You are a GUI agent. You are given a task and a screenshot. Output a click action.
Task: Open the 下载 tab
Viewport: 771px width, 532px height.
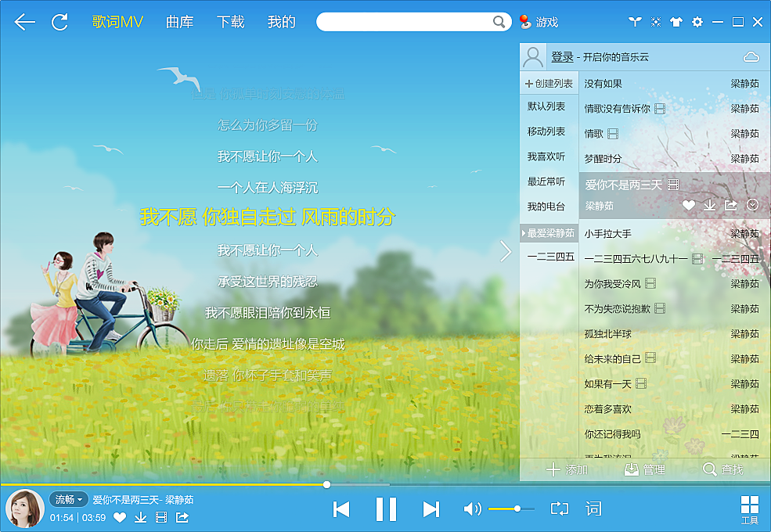[x=231, y=22]
